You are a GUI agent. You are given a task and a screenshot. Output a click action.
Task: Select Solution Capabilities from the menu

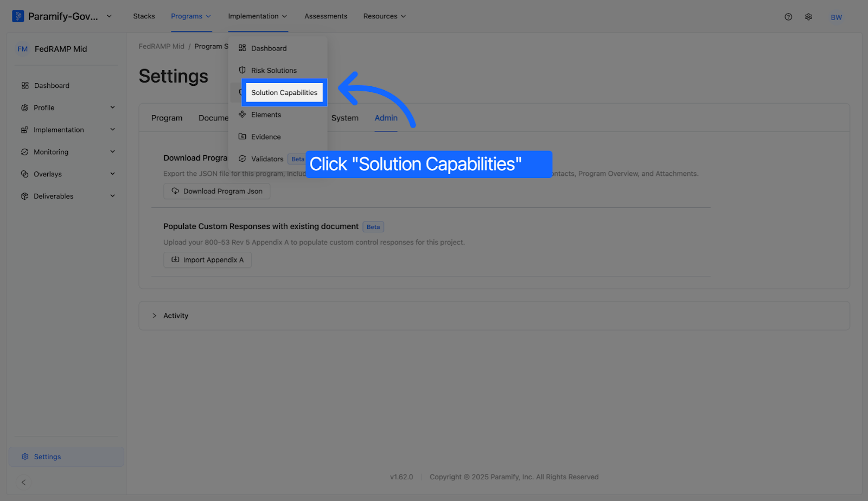(x=284, y=93)
